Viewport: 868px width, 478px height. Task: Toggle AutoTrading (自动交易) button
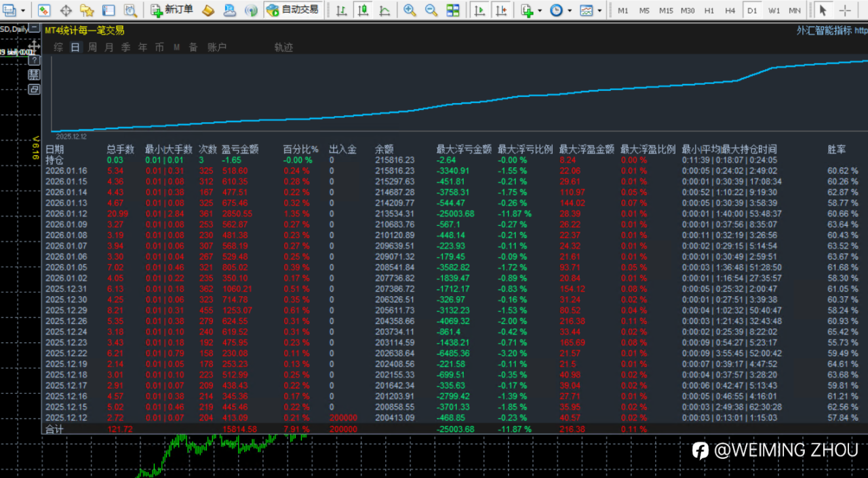click(293, 10)
